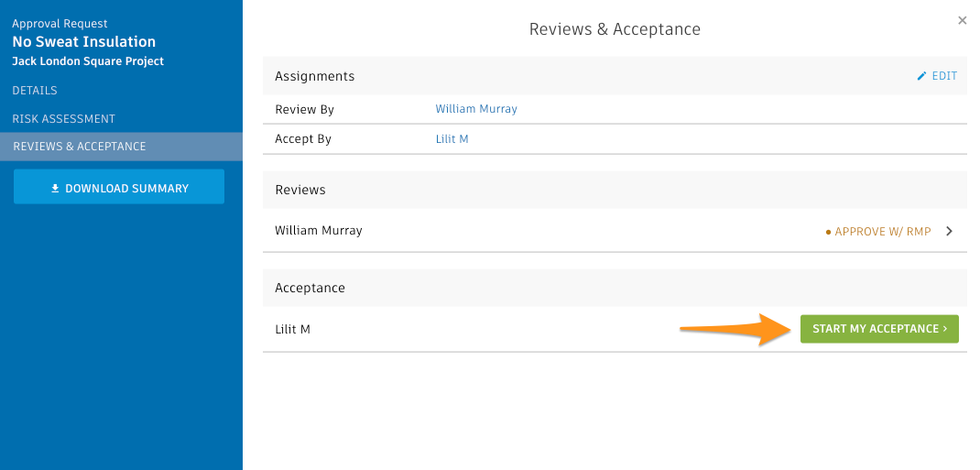
Task: Open the DETAILS section in the sidebar
Action: tap(35, 91)
